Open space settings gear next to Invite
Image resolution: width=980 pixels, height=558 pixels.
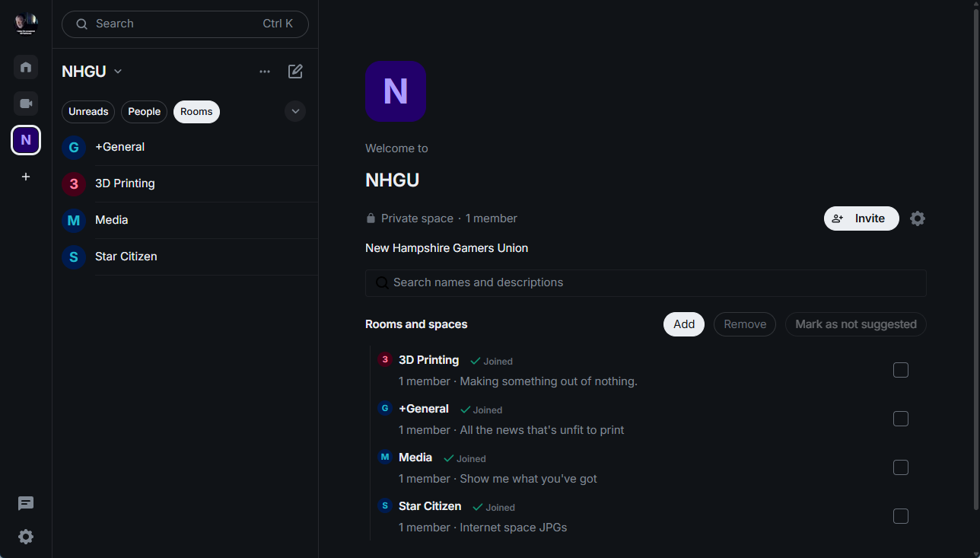point(918,218)
